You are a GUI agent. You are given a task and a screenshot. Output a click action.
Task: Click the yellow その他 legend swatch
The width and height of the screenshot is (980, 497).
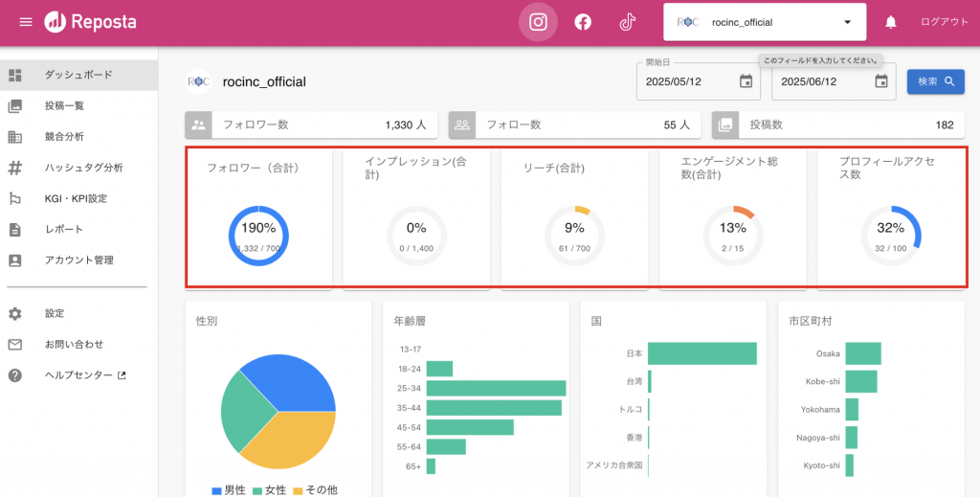point(299,490)
